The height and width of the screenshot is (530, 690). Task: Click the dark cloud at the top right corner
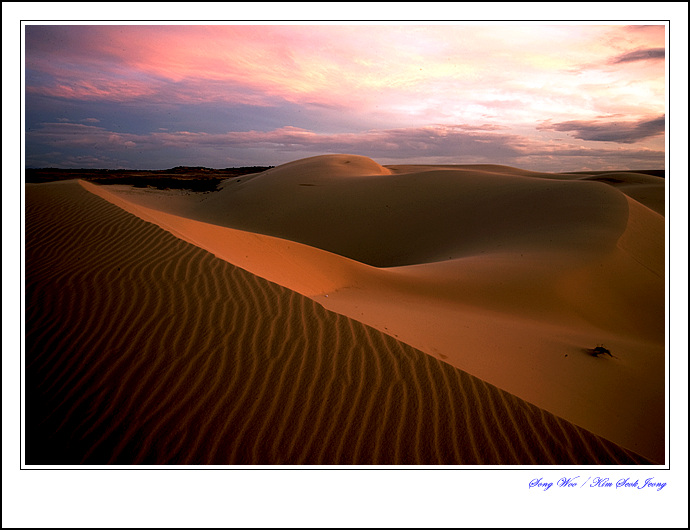click(640, 55)
